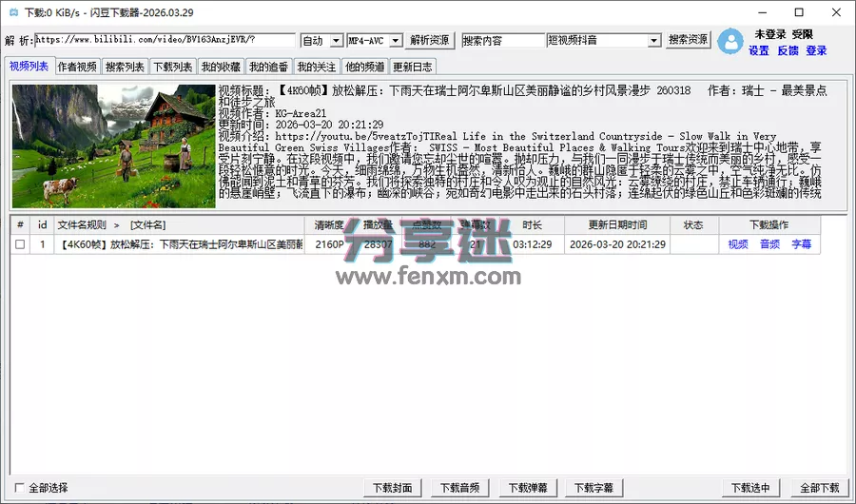Switch to the 下载列表 tab
The image size is (856, 504).
pos(172,68)
